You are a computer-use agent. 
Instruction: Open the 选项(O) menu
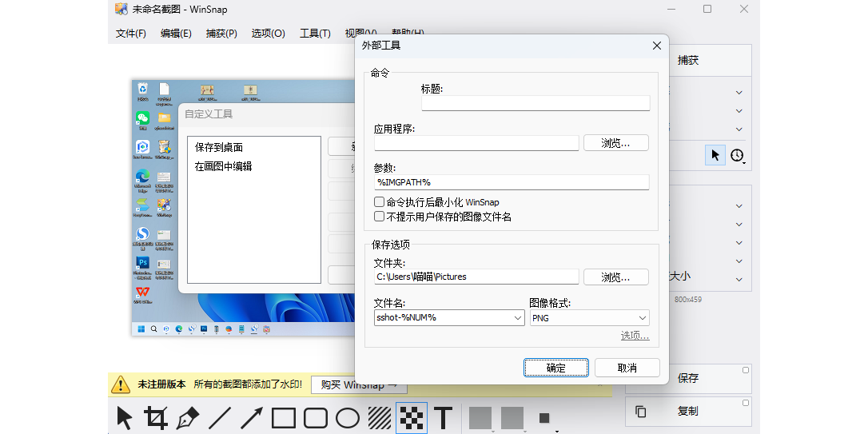(268, 34)
